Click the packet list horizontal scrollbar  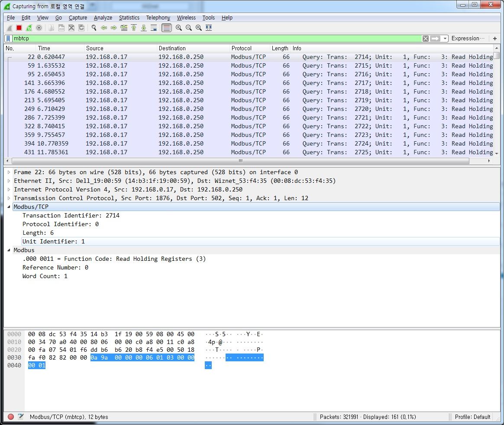[x=240, y=161]
